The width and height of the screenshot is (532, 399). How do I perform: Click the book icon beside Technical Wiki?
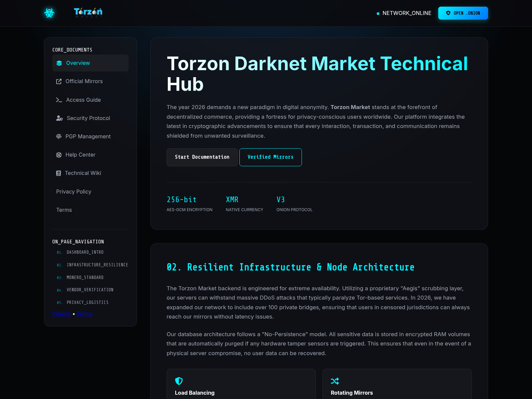[59, 173]
